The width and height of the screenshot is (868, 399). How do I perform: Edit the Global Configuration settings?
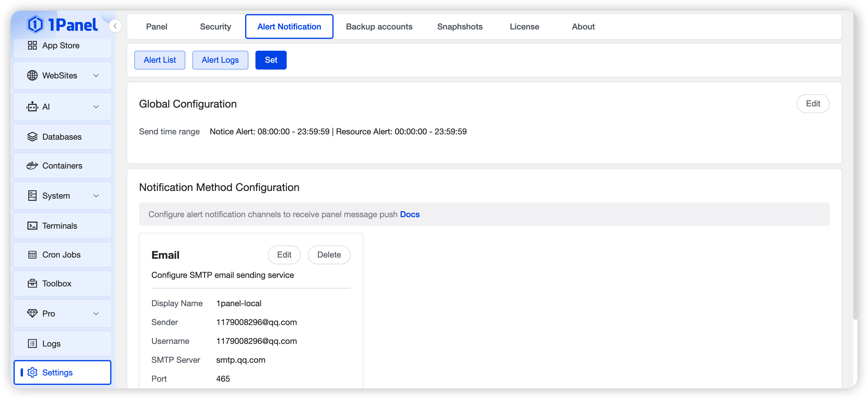coord(812,104)
